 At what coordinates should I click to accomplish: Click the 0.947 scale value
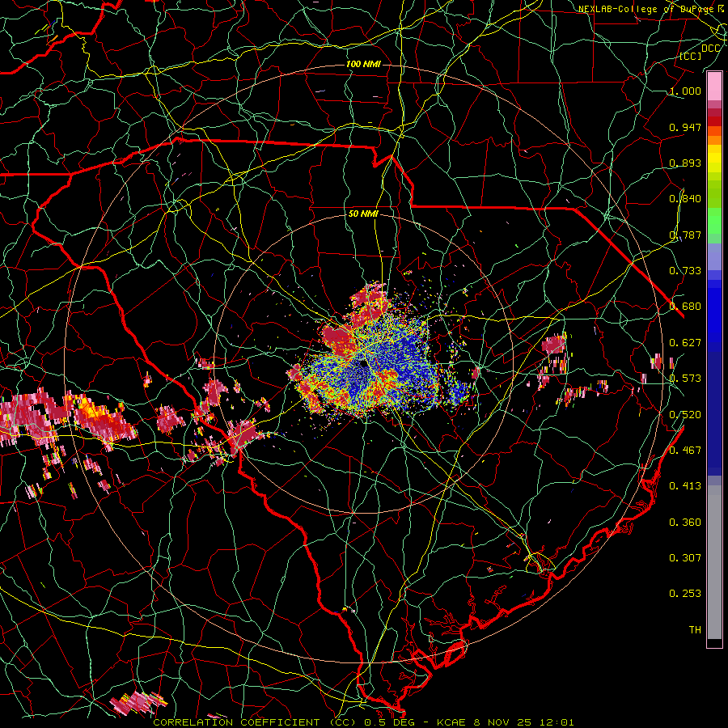click(685, 127)
